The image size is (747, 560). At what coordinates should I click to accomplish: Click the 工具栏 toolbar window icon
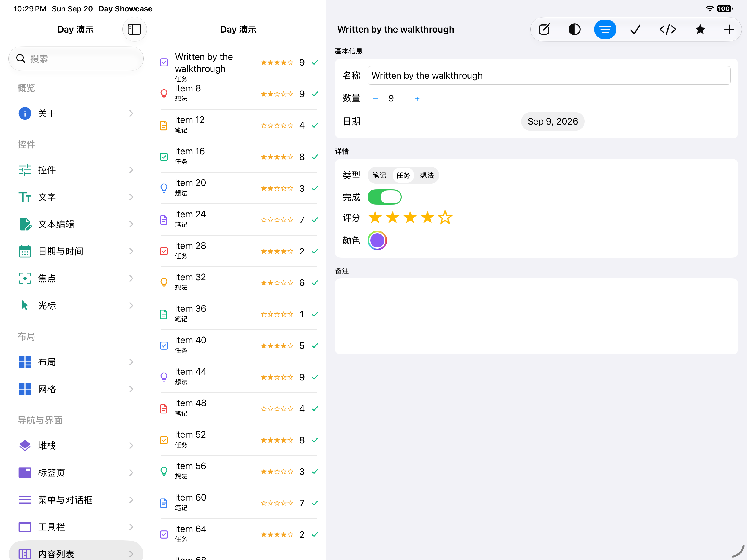coord(25,527)
